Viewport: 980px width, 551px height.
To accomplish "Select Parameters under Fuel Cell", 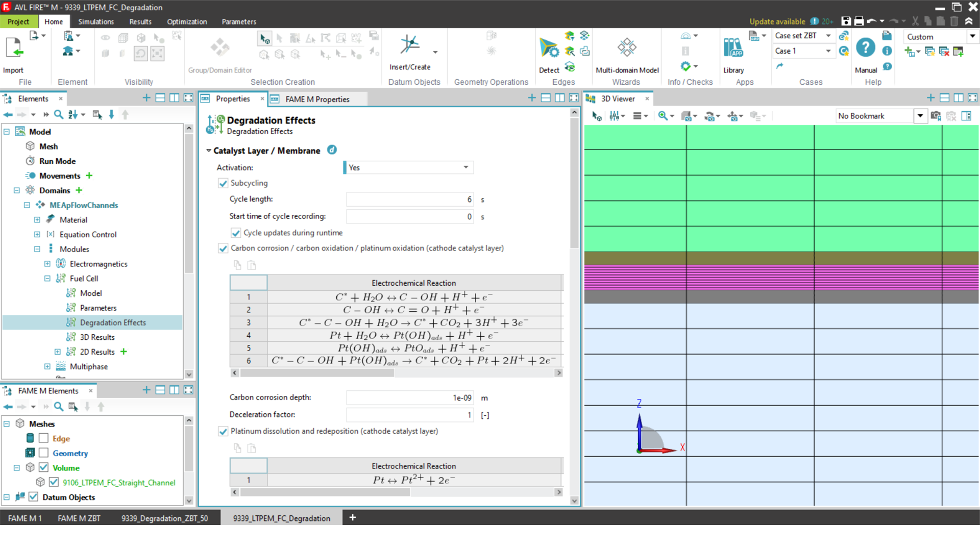I will click(x=98, y=308).
